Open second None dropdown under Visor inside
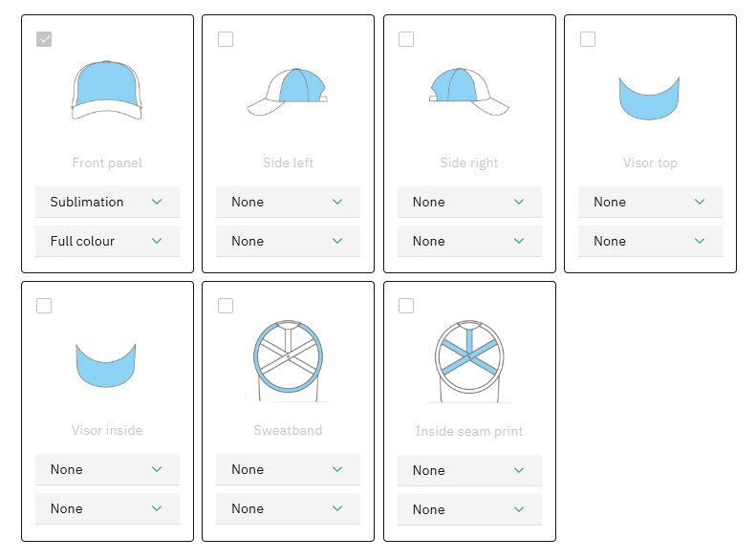The height and width of the screenshot is (559, 756). coord(107,508)
